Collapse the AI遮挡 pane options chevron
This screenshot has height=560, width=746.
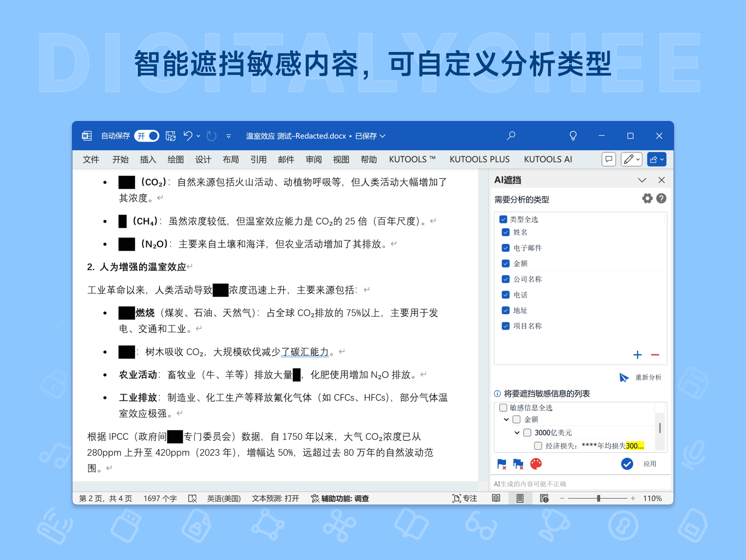[642, 180]
